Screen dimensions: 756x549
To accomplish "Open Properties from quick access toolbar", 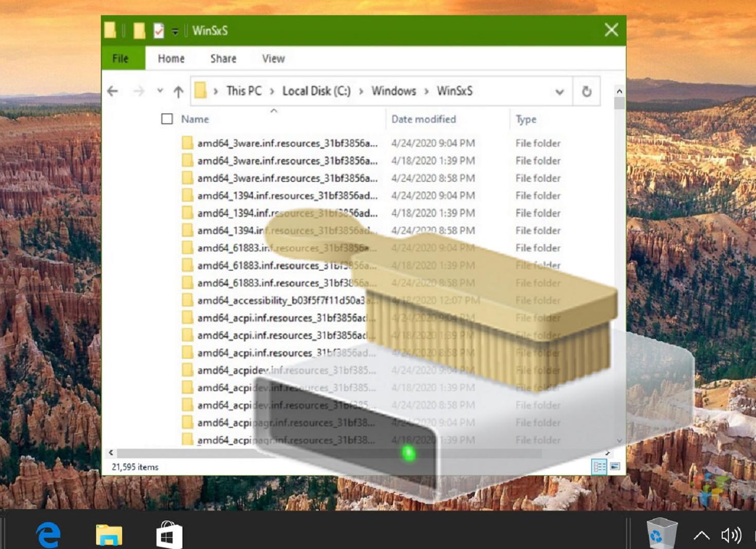I will (159, 31).
